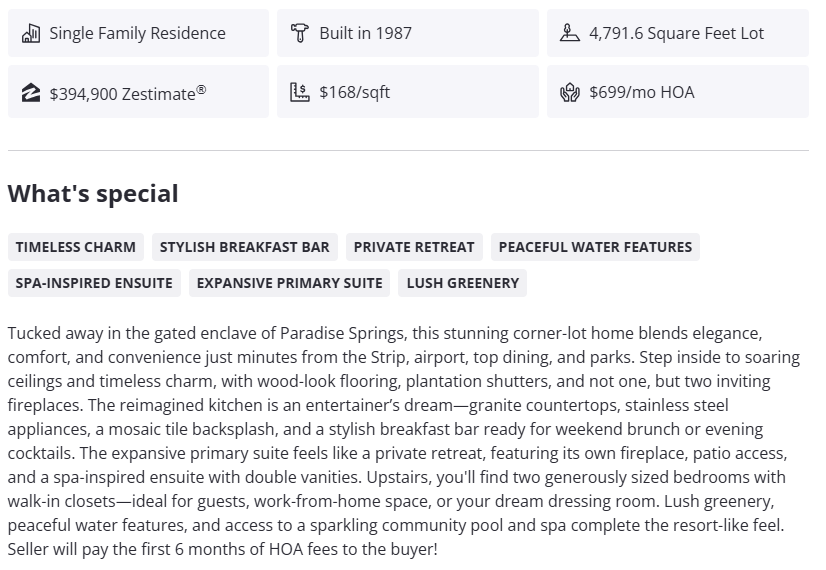Image resolution: width=826 pixels, height=570 pixels.
Task: Select the TIMELESS CHARM tag
Action: (x=76, y=247)
